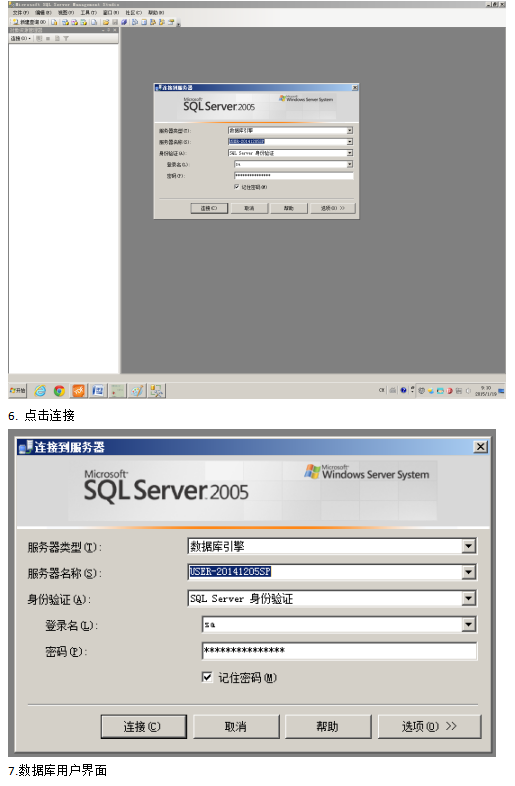Expand 服务器名称 dropdown in the enlarged dialog

(468, 572)
